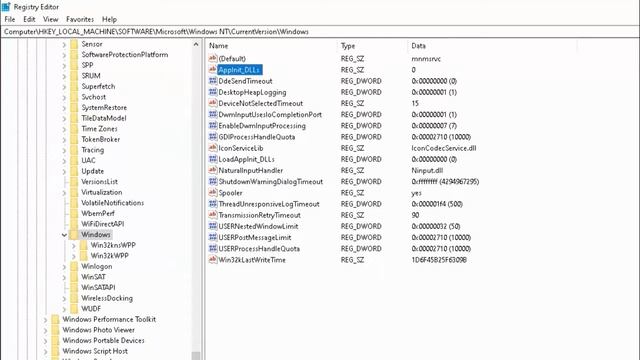Click the AppInit_DLLs string value icon
Viewport: 640px width, 360px height.
(x=213, y=69)
